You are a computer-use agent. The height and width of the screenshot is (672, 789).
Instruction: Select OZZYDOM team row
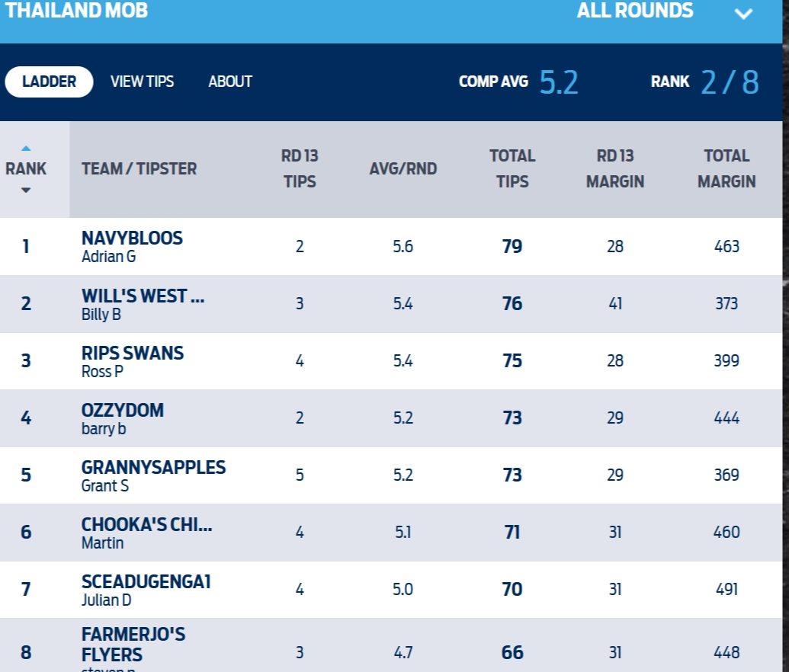point(391,418)
